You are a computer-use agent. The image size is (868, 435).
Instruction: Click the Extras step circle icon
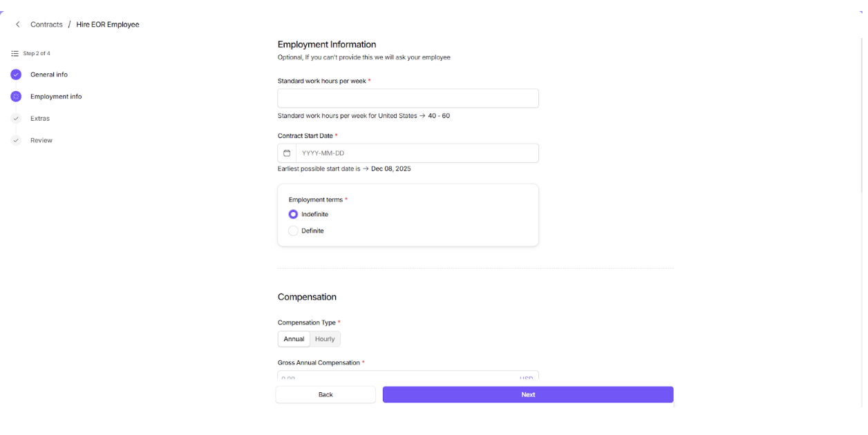(16, 119)
